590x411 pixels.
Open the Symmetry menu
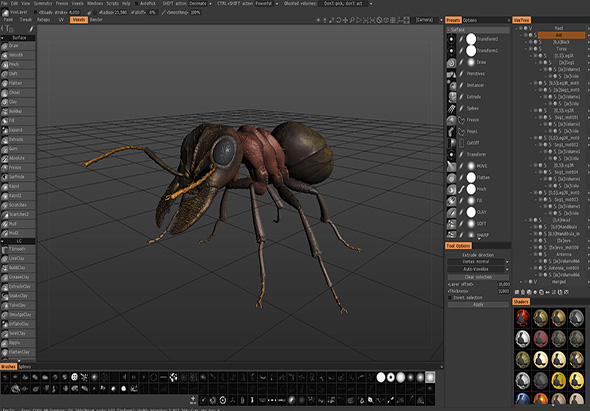pyautogui.click(x=43, y=3)
